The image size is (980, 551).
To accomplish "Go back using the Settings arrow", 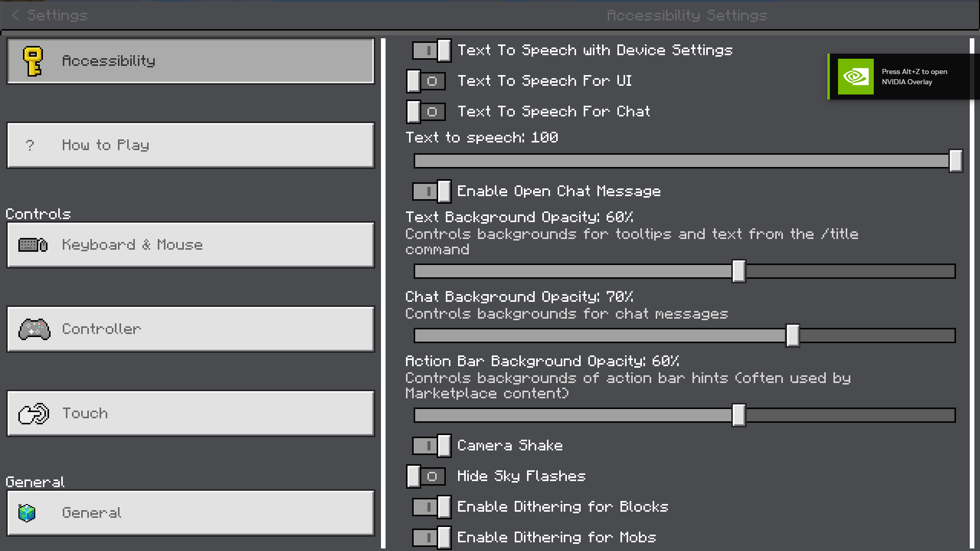I will point(16,15).
